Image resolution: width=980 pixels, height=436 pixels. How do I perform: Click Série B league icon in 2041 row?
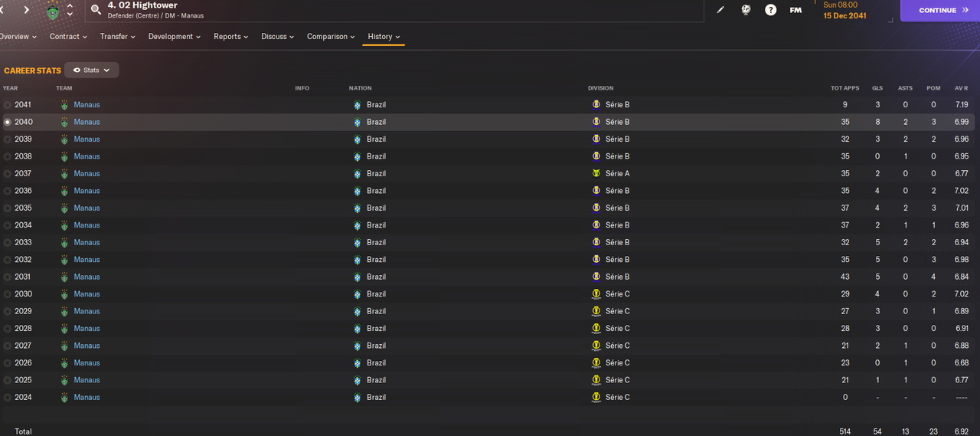pyautogui.click(x=596, y=105)
